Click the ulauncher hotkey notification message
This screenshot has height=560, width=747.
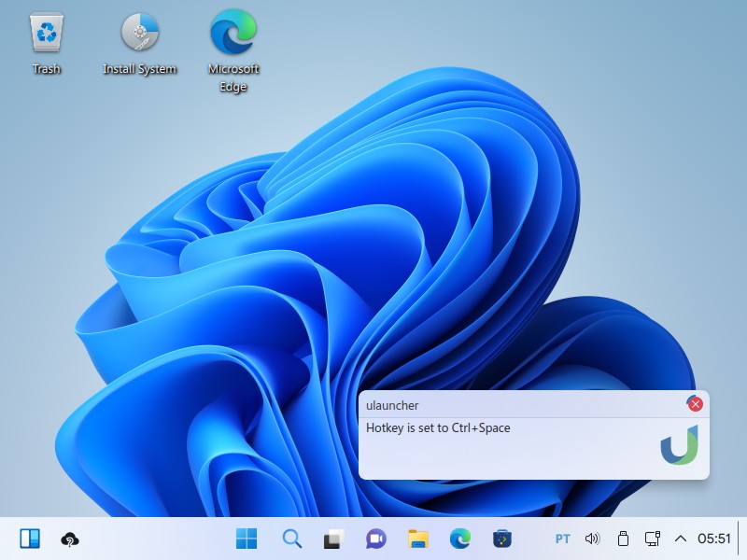point(439,428)
